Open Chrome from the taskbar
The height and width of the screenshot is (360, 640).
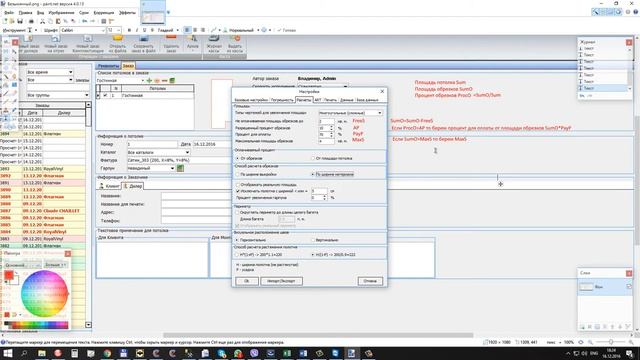coord(107,353)
